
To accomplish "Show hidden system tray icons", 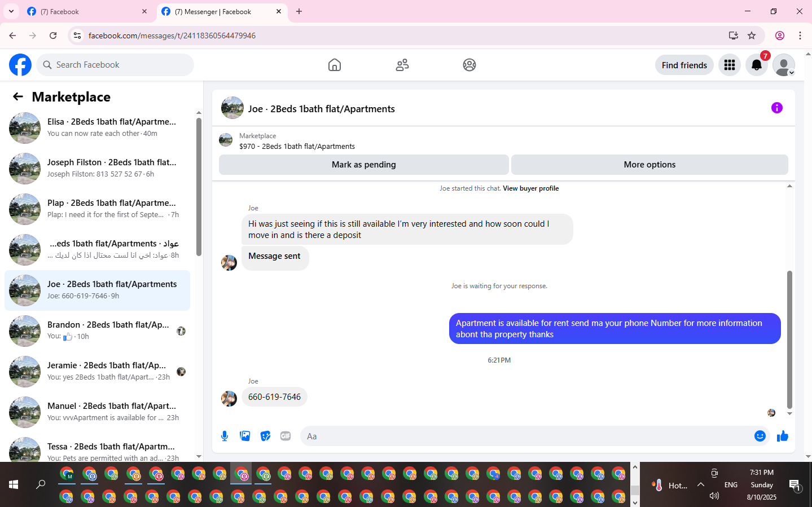I will point(701,484).
